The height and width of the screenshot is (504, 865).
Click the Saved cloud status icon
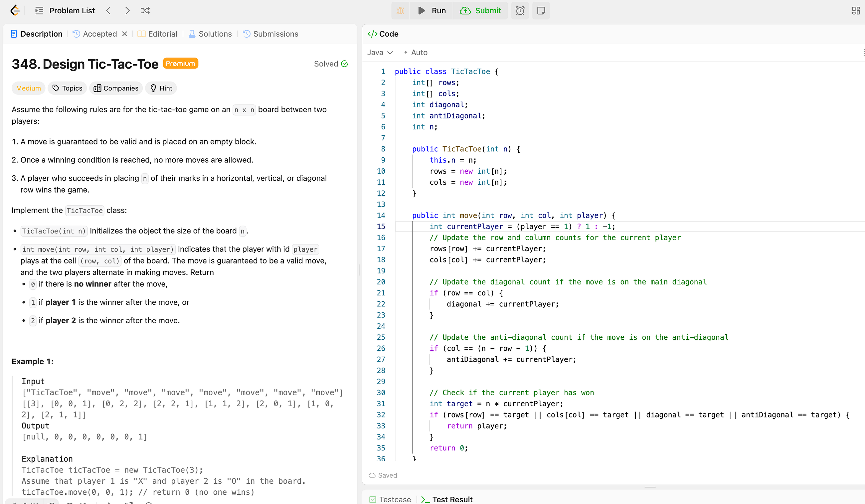click(x=372, y=475)
